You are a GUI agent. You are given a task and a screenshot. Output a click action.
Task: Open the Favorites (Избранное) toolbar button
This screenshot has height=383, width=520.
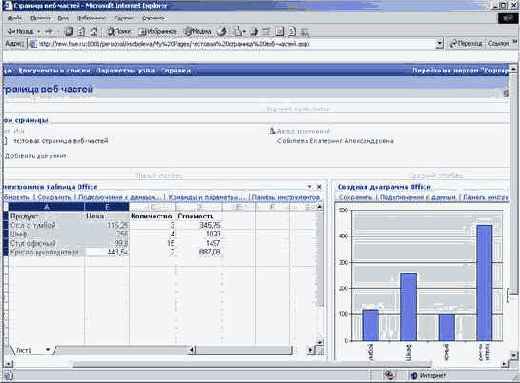(157, 31)
